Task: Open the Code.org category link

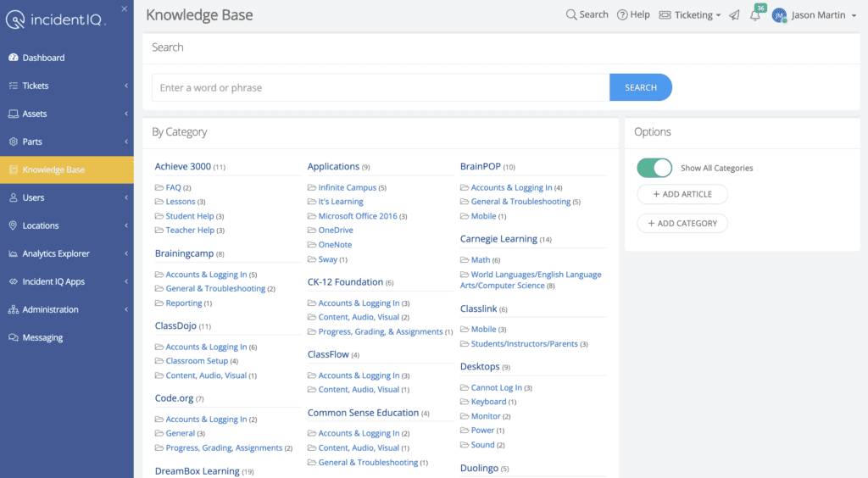Action: pos(174,398)
